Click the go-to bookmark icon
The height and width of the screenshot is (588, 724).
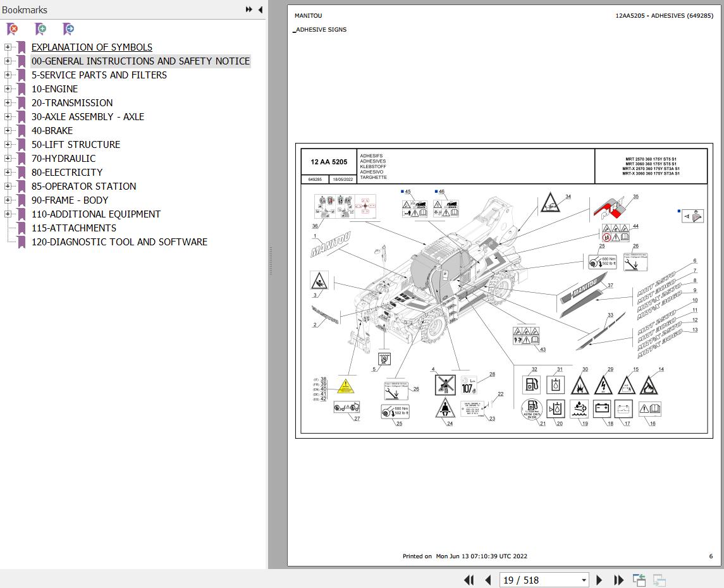click(x=68, y=29)
